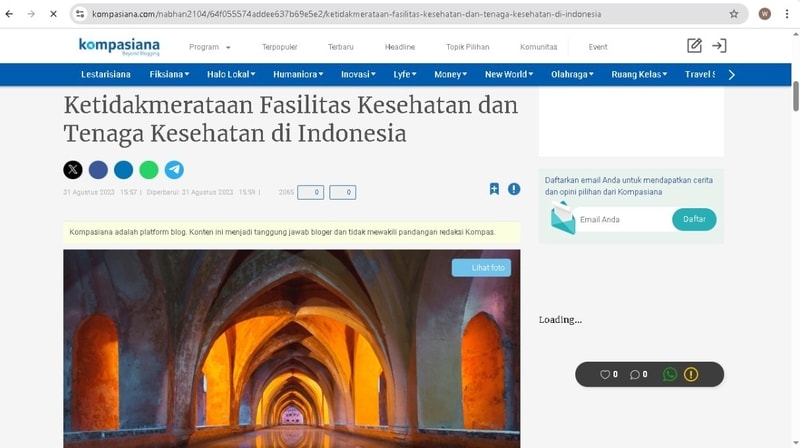Open the Terpopuler menu item
Image resolution: width=800 pixels, height=448 pixels.
pyautogui.click(x=279, y=47)
